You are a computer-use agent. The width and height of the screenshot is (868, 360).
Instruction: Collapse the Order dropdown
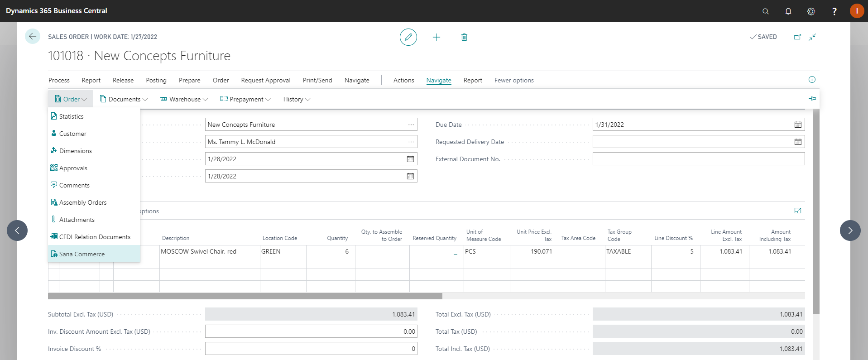(x=71, y=99)
